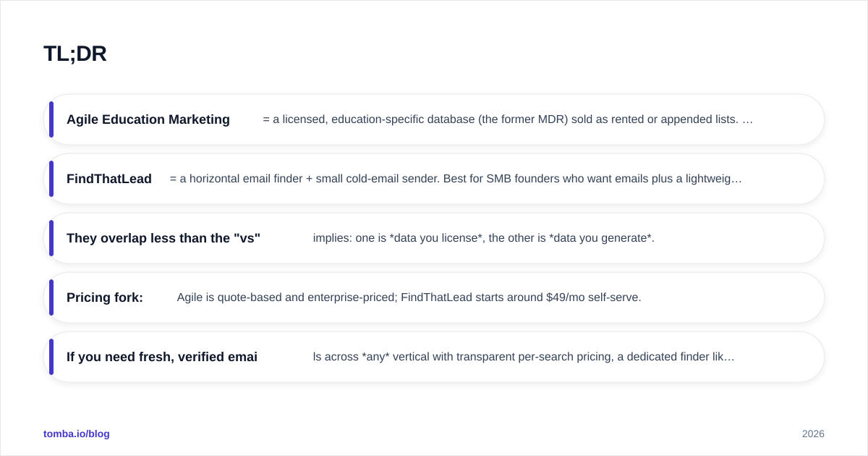Click the FindThatLead bold label

[x=109, y=179]
